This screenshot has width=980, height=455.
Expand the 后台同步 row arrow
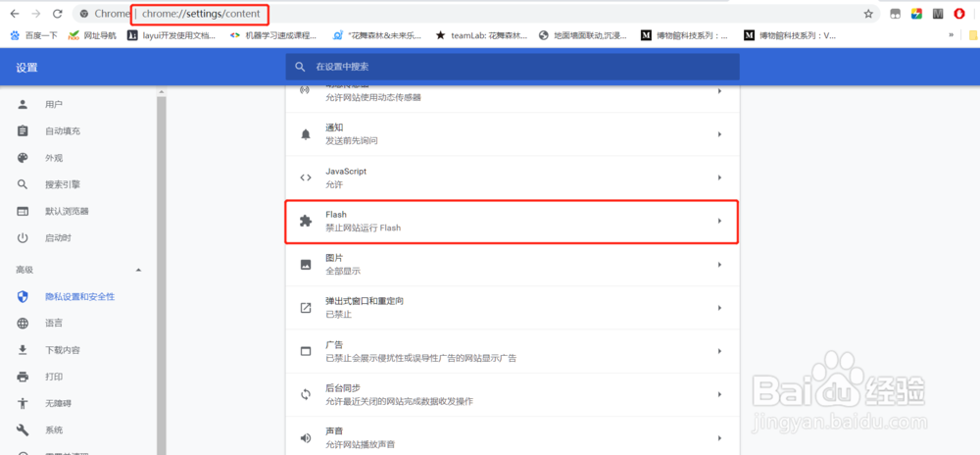[x=719, y=394]
